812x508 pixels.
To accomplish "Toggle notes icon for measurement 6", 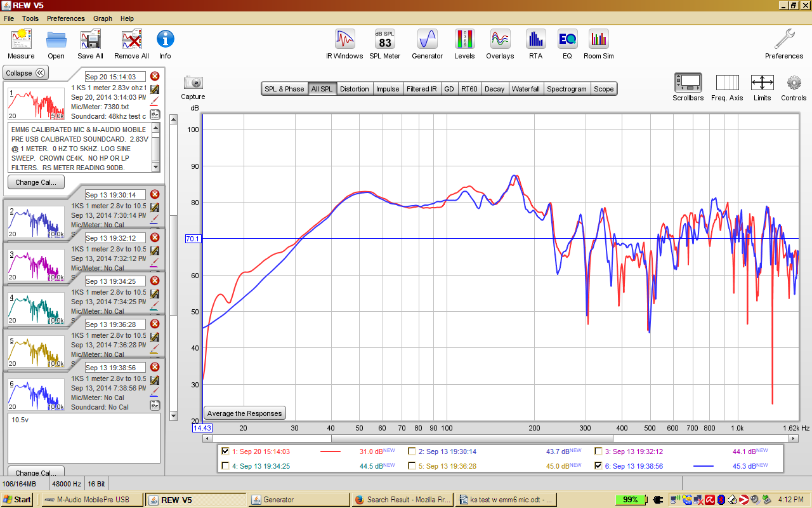I will [x=154, y=405].
